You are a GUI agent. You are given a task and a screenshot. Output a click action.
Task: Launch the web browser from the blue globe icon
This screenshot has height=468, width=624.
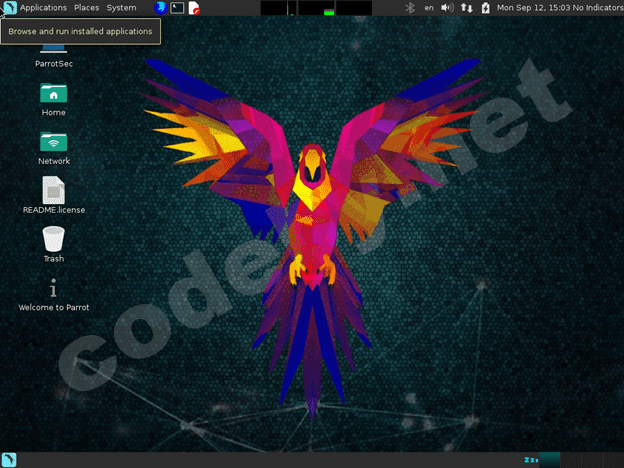point(160,8)
